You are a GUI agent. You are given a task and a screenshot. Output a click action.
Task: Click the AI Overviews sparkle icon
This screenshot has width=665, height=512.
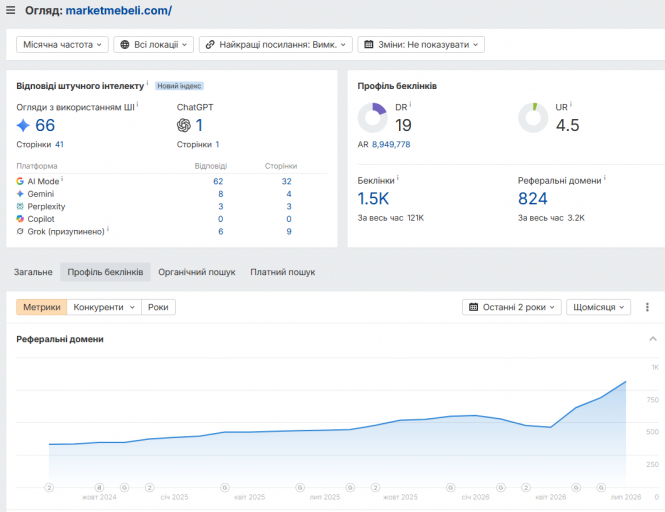click(x=23, y=126)
